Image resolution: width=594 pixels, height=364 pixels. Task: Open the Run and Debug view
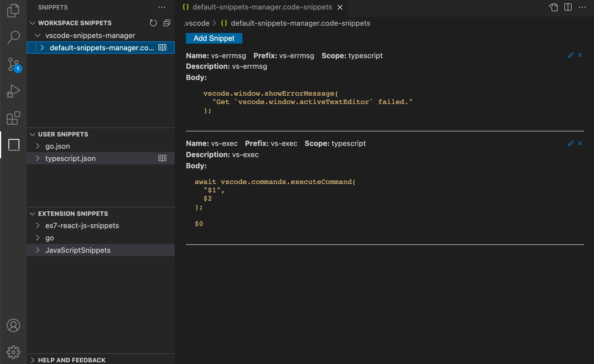click(13, 91)
